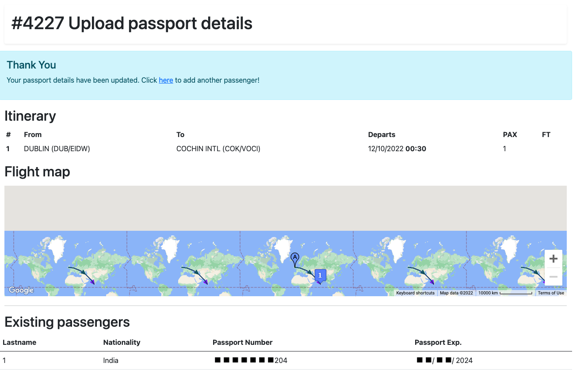Zoom in on the flight map
This screenshot has width=588, height=378.
(x=553, y=259)
